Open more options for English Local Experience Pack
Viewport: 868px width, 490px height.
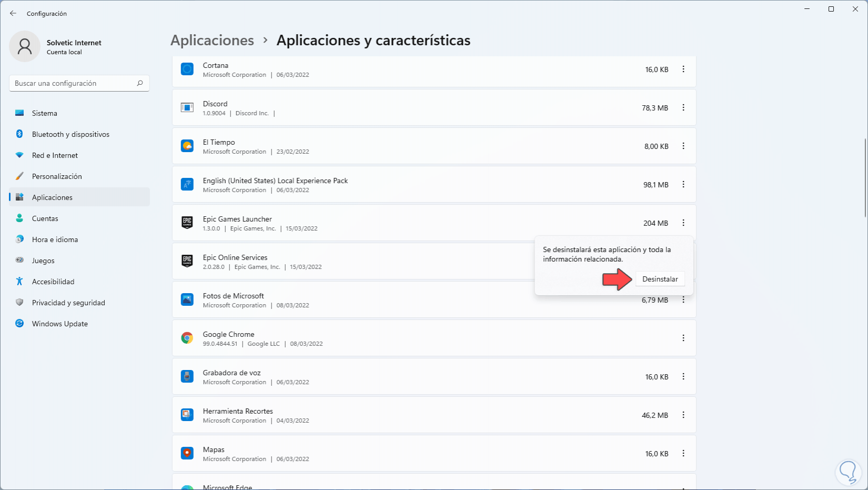pyautogui.click(x=683, y=184)
